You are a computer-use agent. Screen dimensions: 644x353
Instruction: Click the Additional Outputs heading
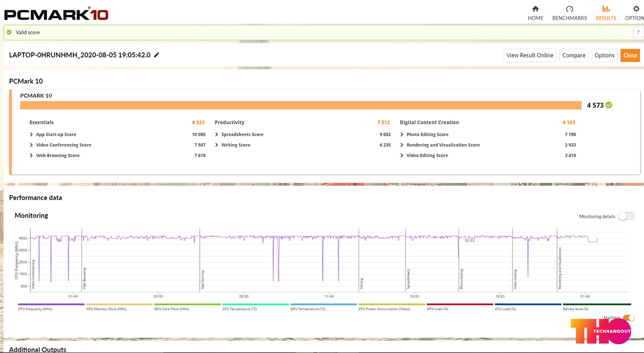pos(38,349)
